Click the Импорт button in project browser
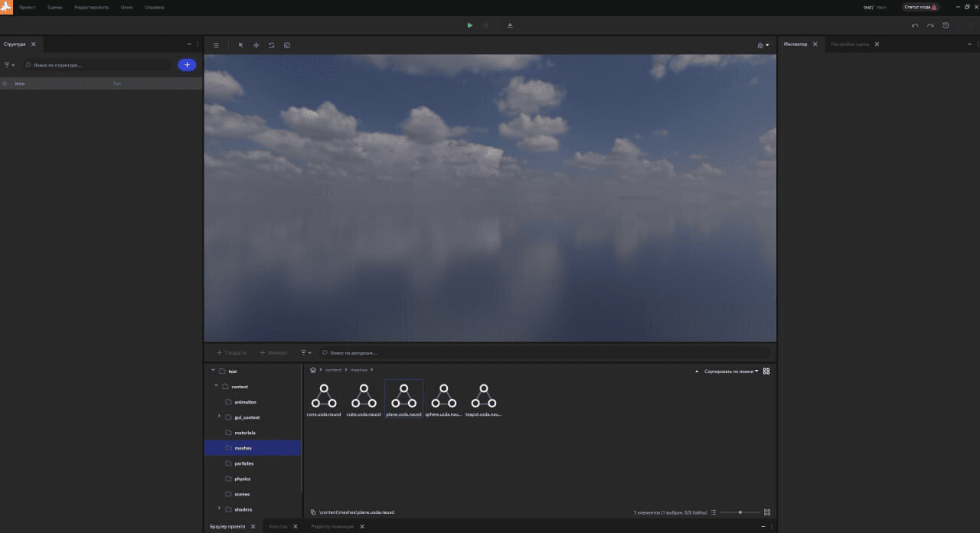 273,353
